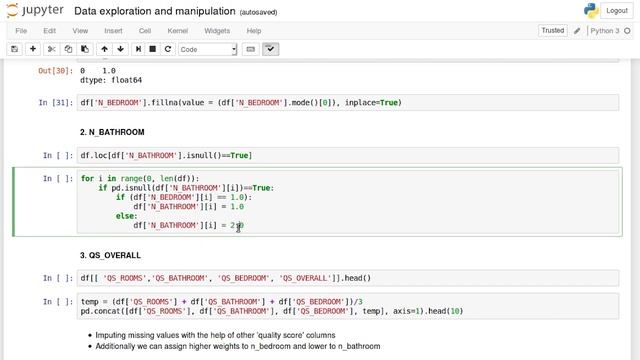Open the command palette keyboard icon
This screenshot has height=360, width=640.
(x=251, y=49)
